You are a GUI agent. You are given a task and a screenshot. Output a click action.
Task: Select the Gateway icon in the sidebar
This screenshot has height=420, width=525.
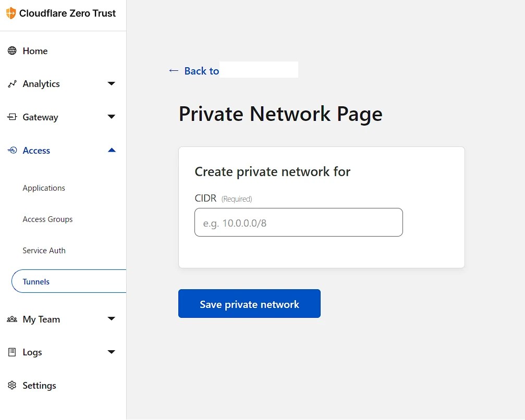click(x=11, y=117)
